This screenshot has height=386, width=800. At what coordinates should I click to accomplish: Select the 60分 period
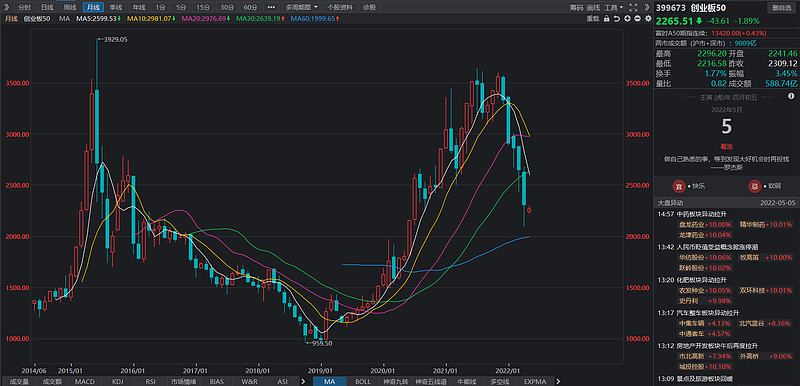pos(250,7)
